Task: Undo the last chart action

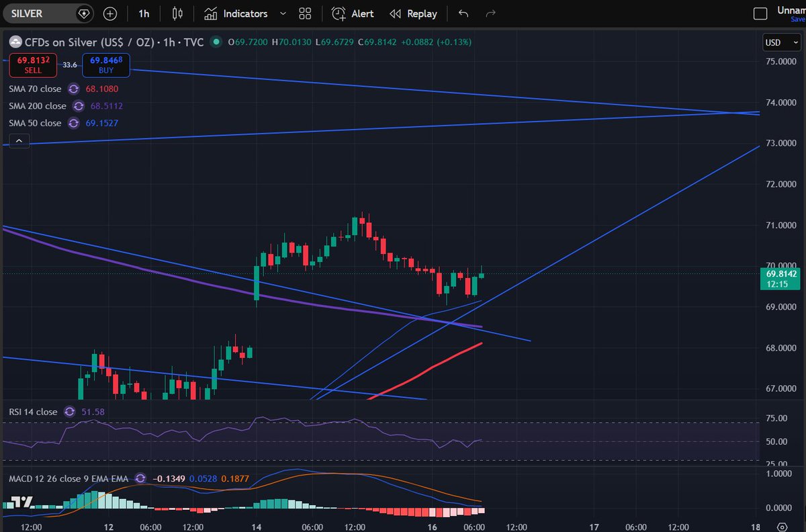Action: pos(463,13)
